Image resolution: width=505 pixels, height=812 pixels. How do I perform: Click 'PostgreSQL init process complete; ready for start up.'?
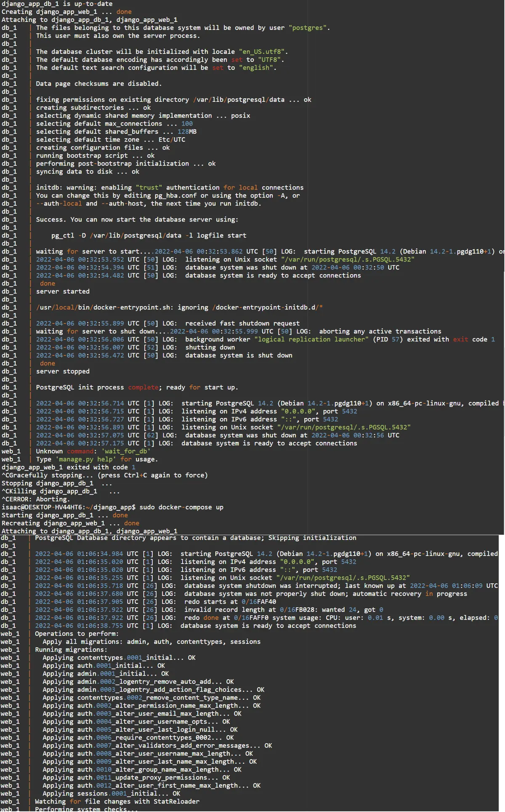coord(137,387)
